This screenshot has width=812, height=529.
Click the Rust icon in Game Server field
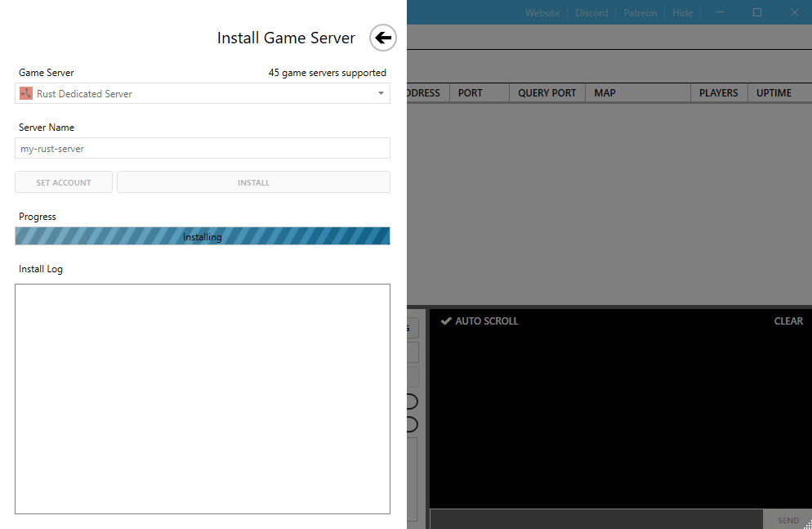(26, 94)
